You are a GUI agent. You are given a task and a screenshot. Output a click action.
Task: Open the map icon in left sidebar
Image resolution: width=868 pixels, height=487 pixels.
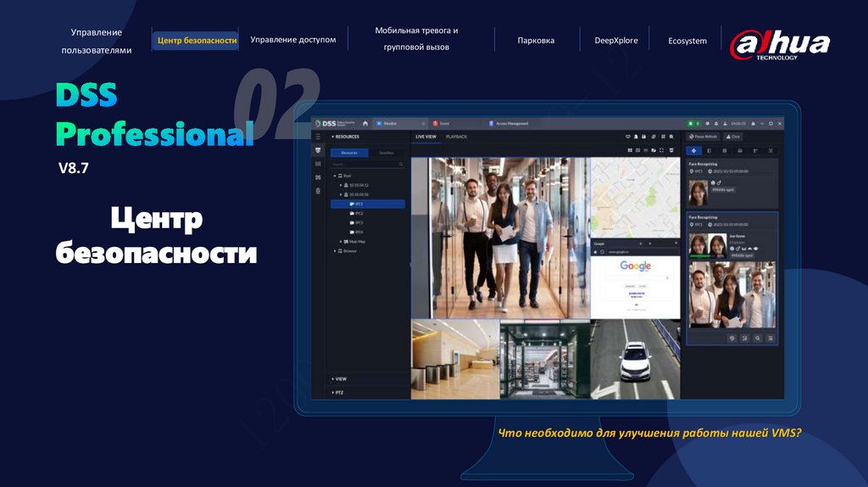(x=318, y=177)
